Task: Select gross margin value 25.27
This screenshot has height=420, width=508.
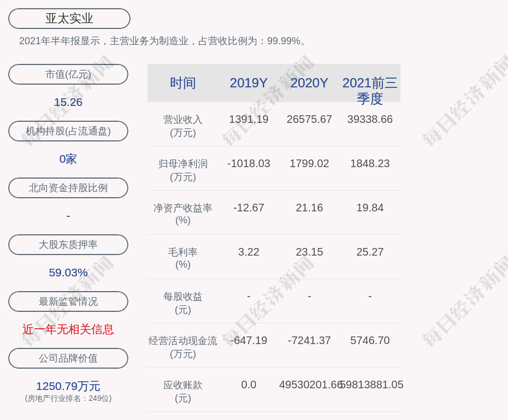Action: tap(370, 252)
